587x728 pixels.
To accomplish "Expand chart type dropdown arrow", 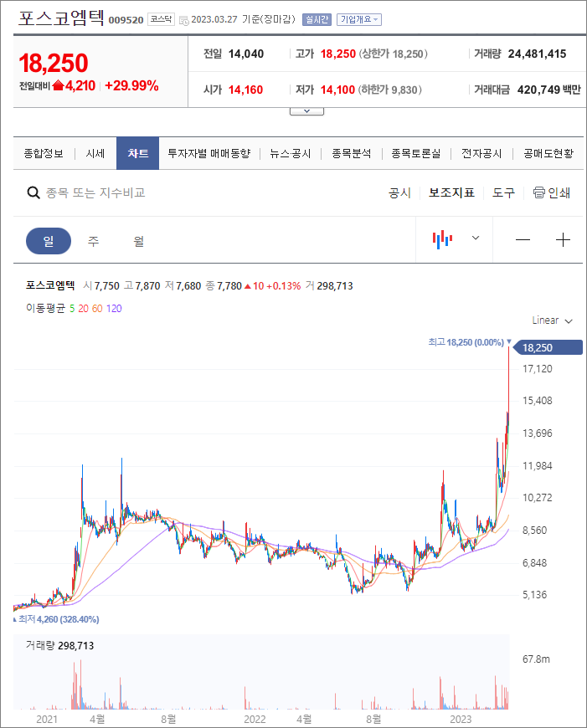I will pos(476,238).
